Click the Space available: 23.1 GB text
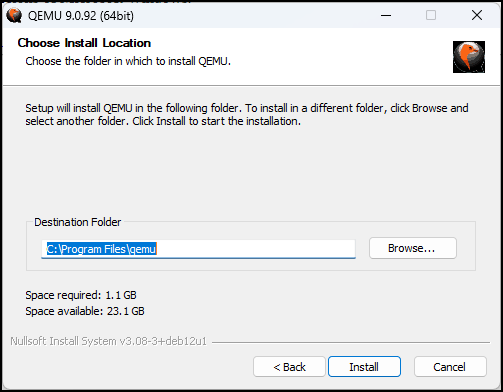 click(x=85, y=311)
